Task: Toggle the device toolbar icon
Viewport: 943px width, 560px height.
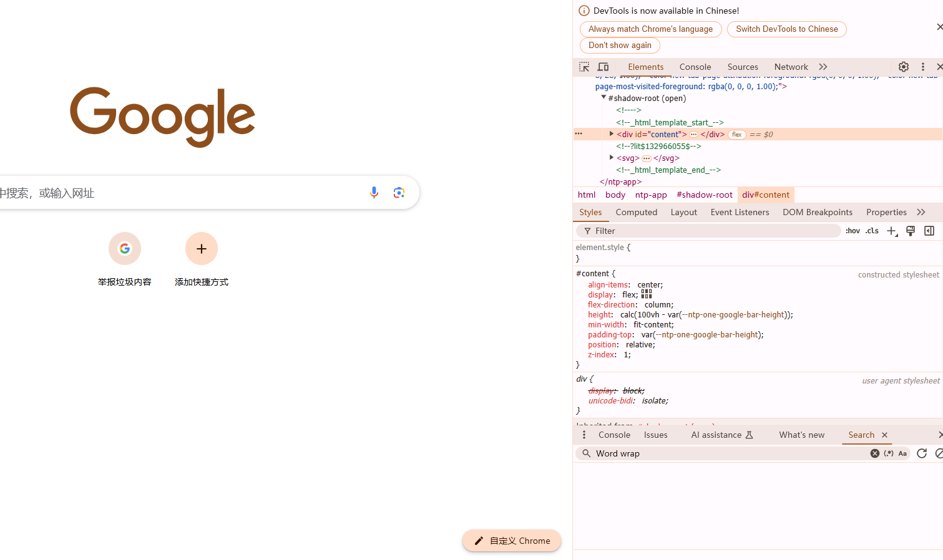Action: pos(603,67)
